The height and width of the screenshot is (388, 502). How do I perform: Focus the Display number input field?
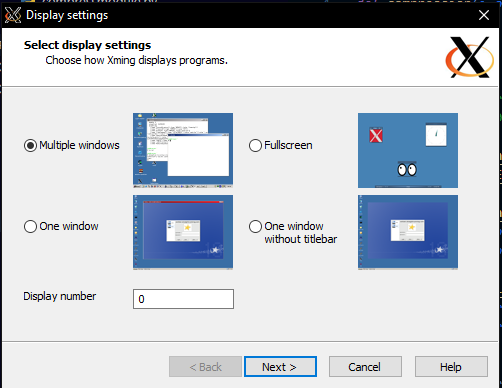(183, 299)
